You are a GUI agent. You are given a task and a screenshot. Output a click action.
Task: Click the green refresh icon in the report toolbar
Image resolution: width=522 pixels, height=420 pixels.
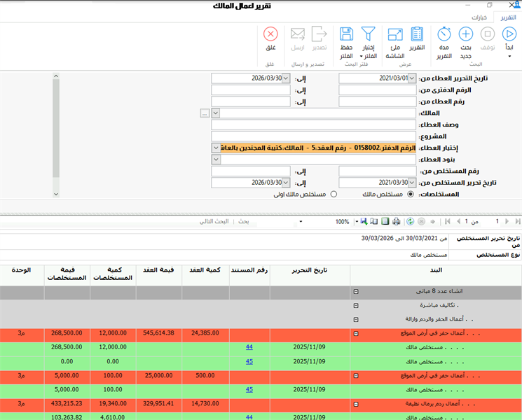point(408,221)
